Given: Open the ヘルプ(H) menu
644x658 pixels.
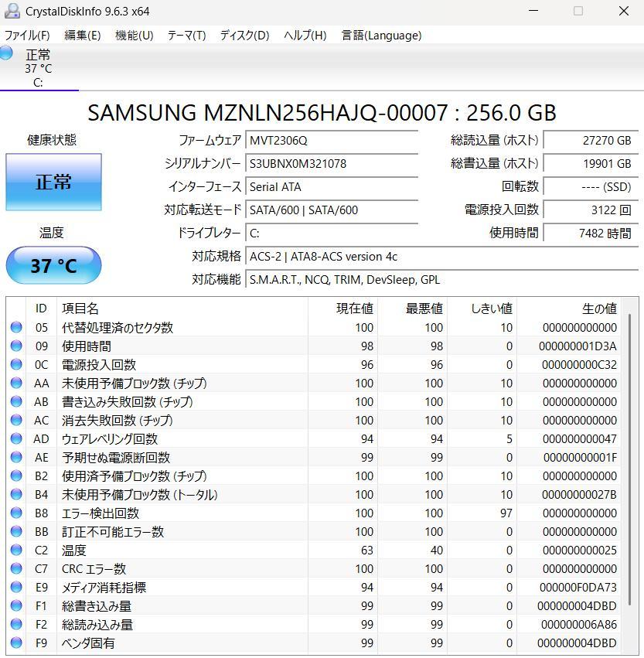Looking at the screenshot, I should pos(305,36).
